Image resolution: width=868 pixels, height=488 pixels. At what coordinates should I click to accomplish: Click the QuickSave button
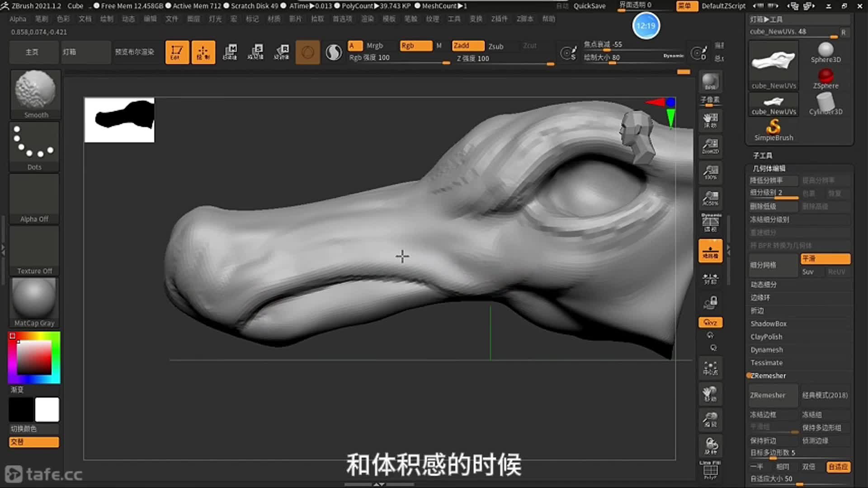point(590,6)
